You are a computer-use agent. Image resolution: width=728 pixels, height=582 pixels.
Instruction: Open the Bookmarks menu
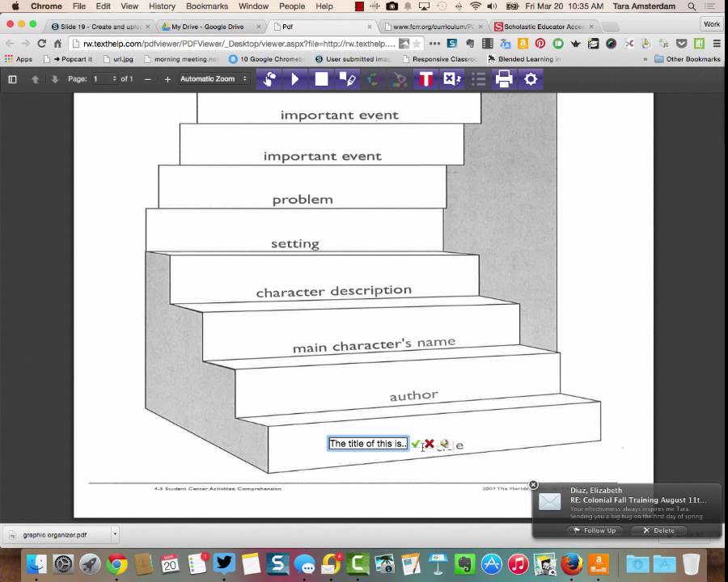tap(206, 6)
